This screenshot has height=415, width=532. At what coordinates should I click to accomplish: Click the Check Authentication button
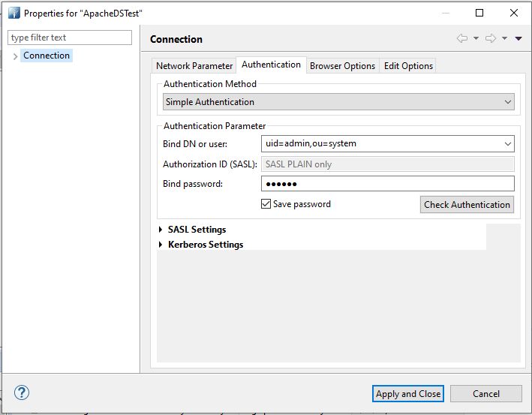point(467,205)
